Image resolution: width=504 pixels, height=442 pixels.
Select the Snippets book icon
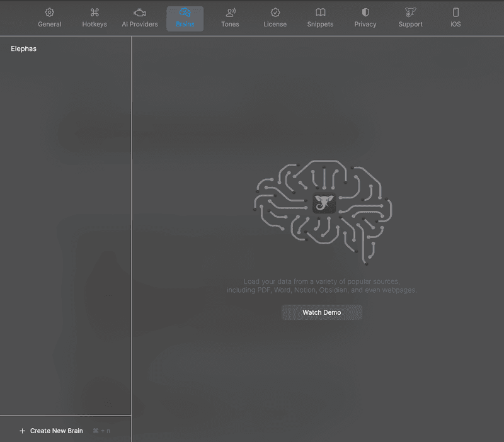click(x=320, y=12)
